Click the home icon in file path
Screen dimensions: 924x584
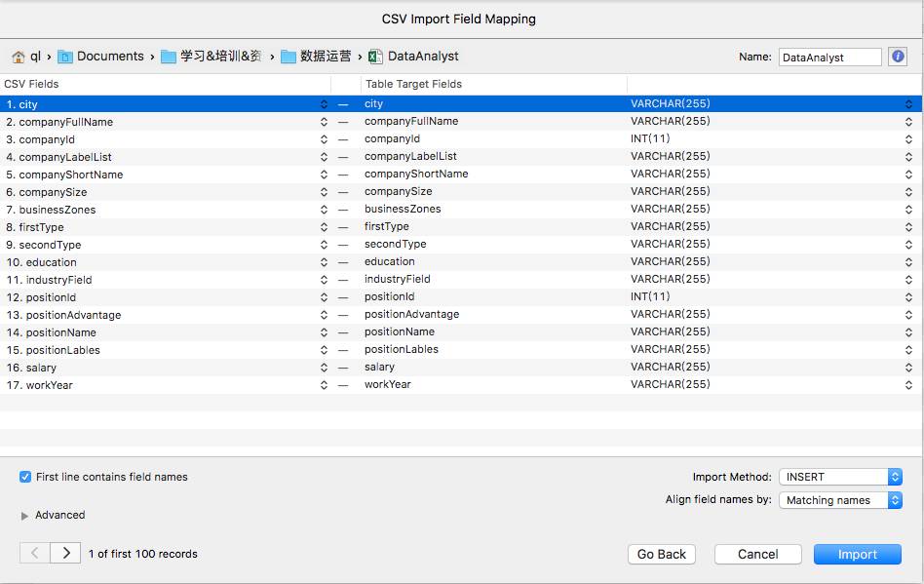pyautogui.click(x=19, y=57)
